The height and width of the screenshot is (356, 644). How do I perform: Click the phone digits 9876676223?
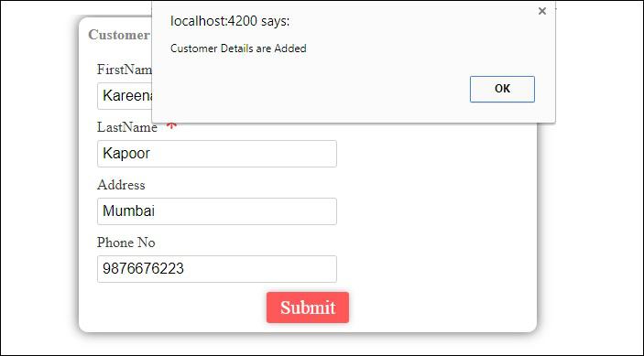pos(143,269)
